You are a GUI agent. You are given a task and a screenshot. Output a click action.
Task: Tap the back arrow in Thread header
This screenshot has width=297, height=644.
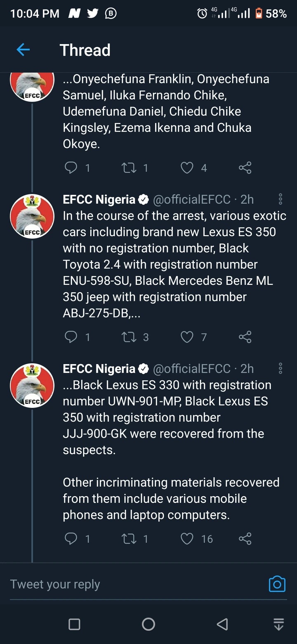[x=23, y=50]
